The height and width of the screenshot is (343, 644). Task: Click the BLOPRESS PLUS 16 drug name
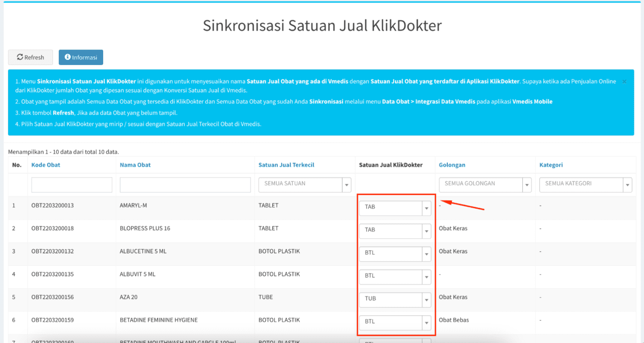(x=145, y=228)
